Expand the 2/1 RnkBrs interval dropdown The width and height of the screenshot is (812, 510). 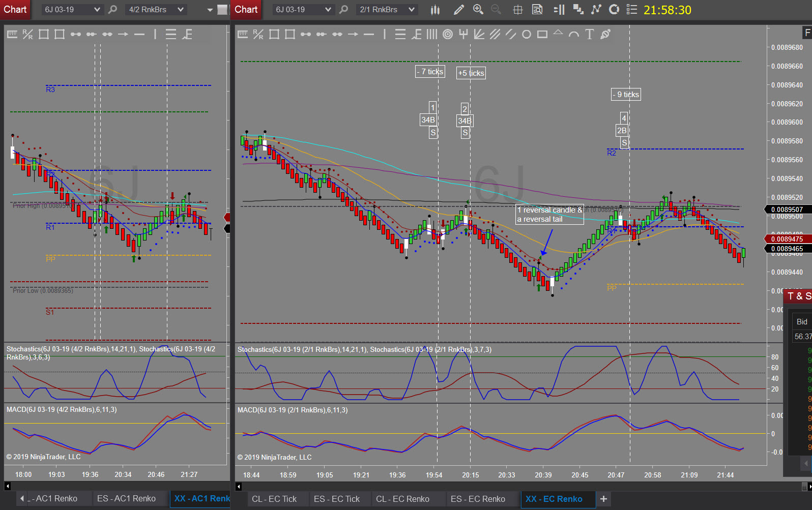point(412,10)
